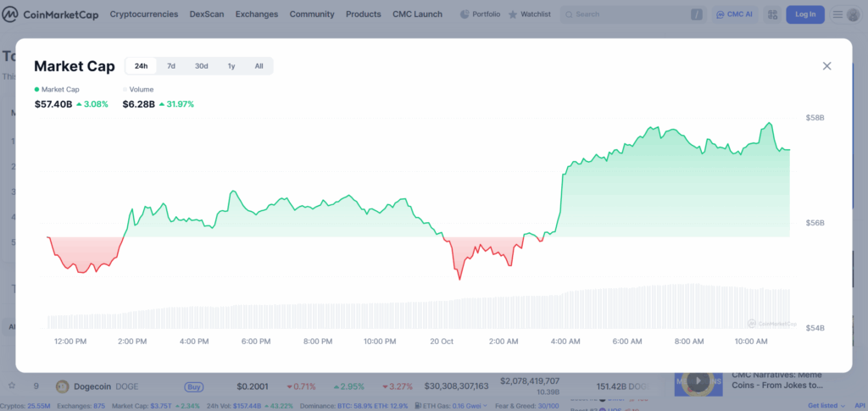
Task: Click Dogecoin volume $2,078,419,707
Action: point(530,381)
